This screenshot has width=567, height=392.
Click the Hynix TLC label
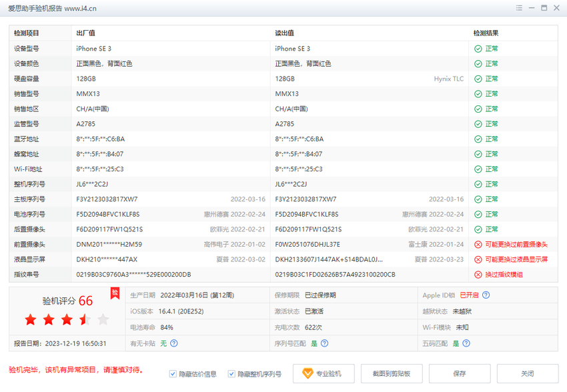click(449, 79)
